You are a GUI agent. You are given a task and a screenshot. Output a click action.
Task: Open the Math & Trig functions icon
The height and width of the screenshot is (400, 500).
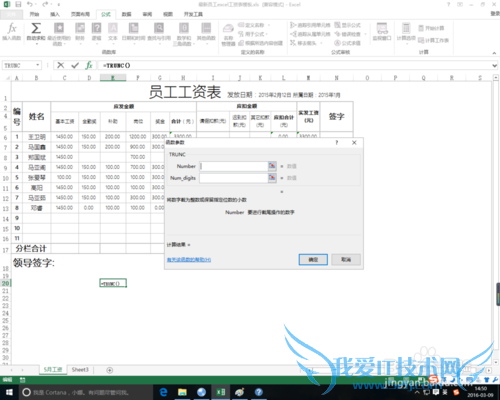point(184,28)
